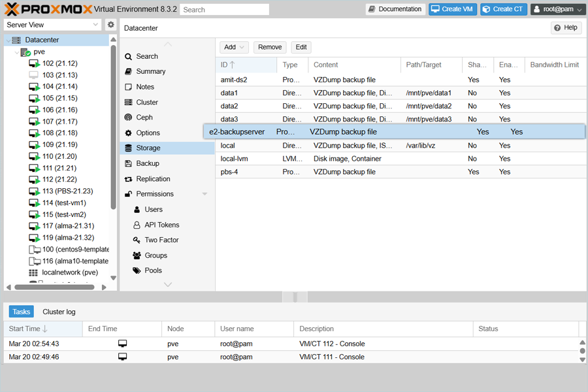
Task: Switch to the Cluster log tab
Action: (59, 312)
